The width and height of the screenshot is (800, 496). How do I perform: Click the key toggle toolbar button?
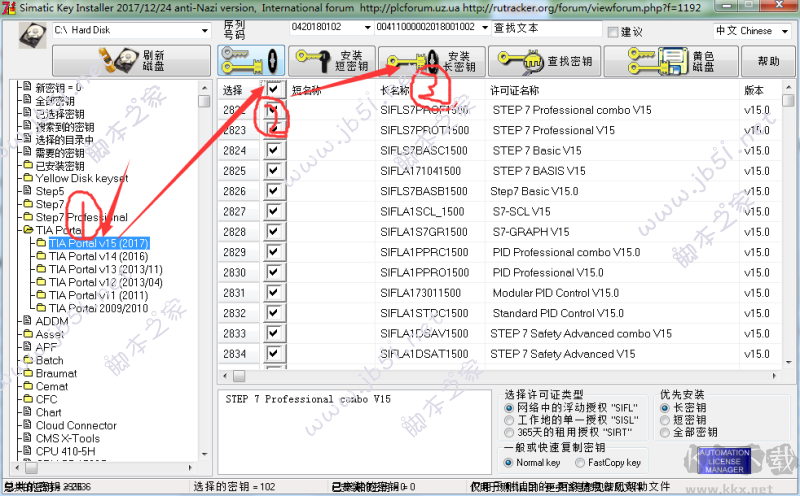[251, 61]
